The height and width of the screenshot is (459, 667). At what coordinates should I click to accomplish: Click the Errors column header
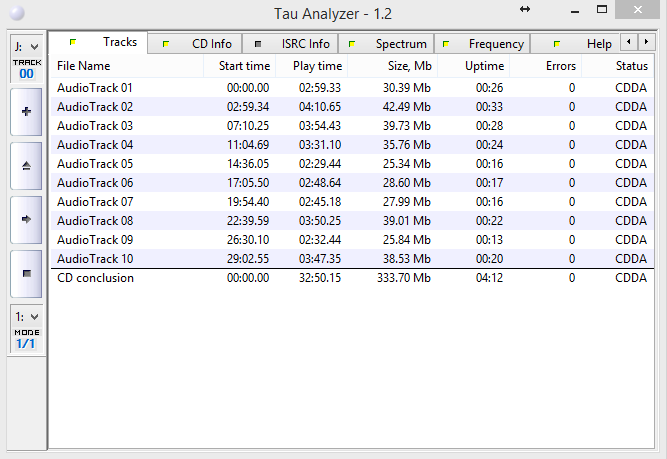pyautogui.click(x=545, y=66)
